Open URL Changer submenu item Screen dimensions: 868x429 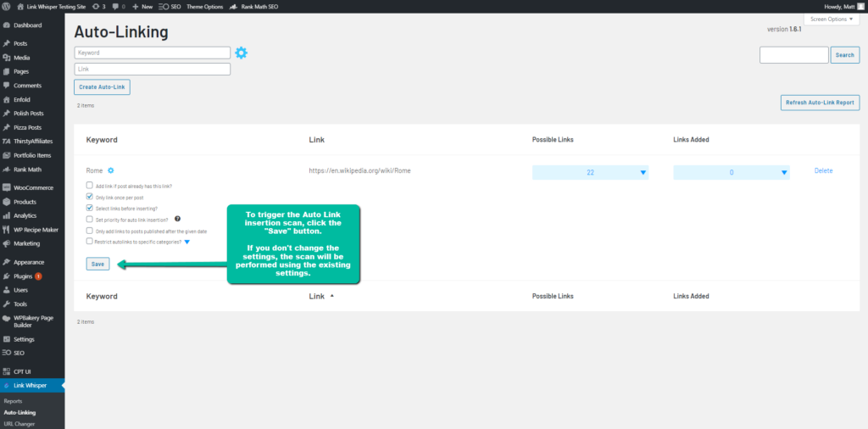19,424
